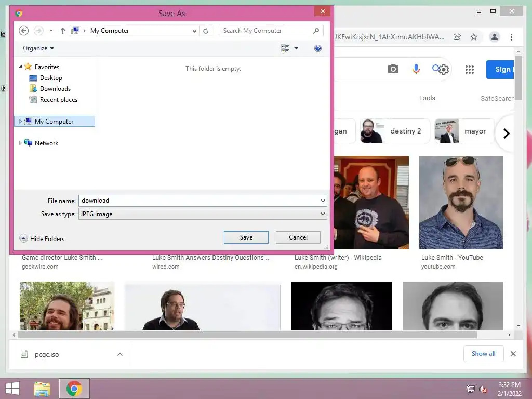Image resolution: width=532 pixels, height=399 pixels.
Task: Open File Explorer from taskbar
Action: point(42,389)
